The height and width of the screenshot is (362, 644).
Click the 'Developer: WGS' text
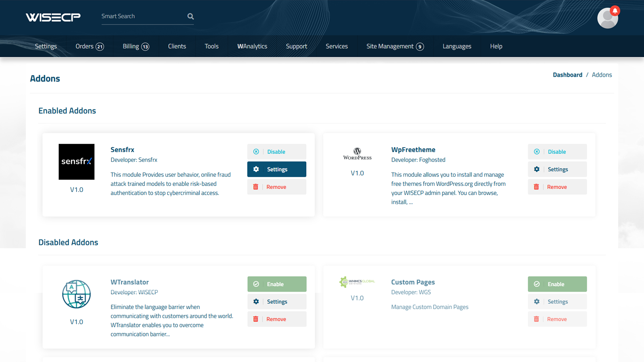pos(411,292)
